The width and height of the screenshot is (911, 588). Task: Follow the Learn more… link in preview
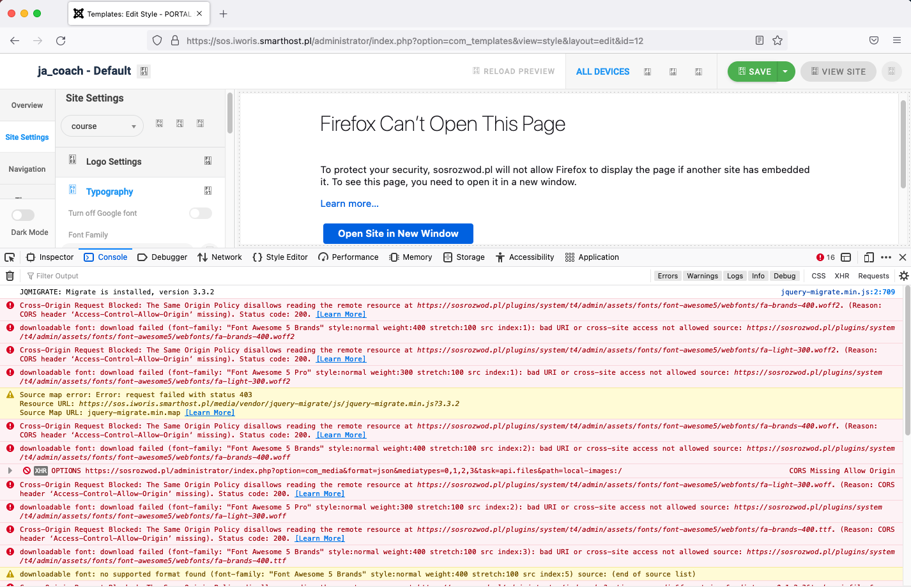tap(349, 204)
